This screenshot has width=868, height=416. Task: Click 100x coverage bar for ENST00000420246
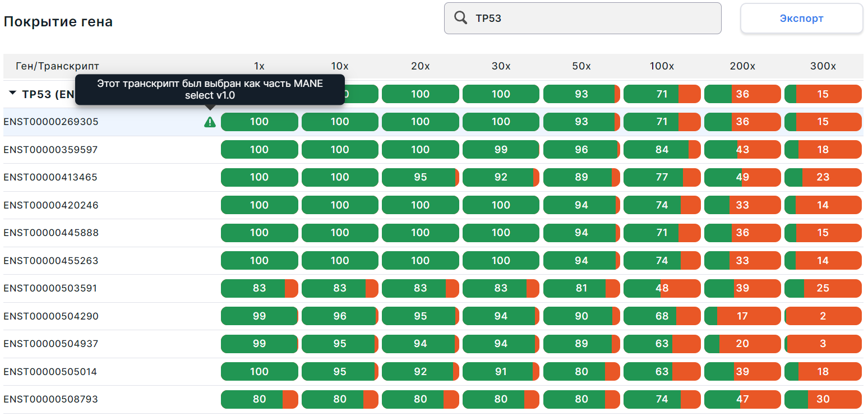coord(662,205)
